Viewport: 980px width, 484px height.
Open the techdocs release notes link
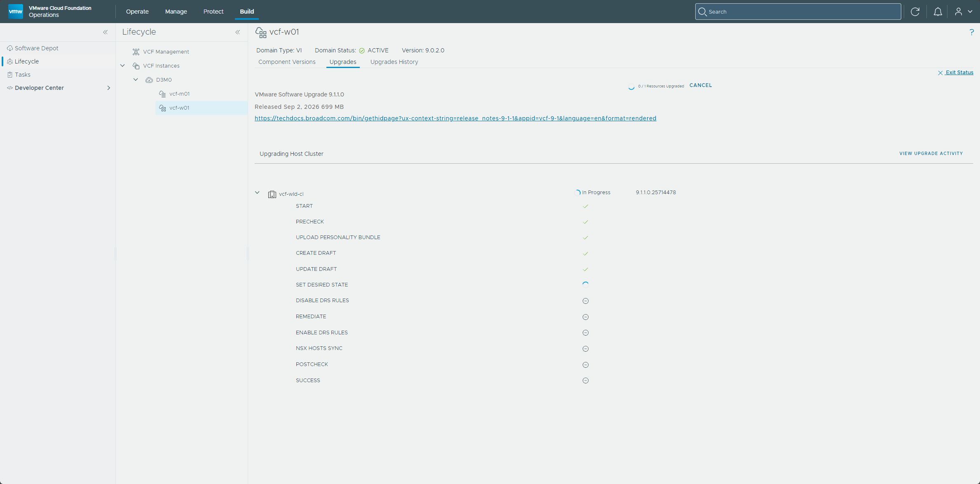455,118
